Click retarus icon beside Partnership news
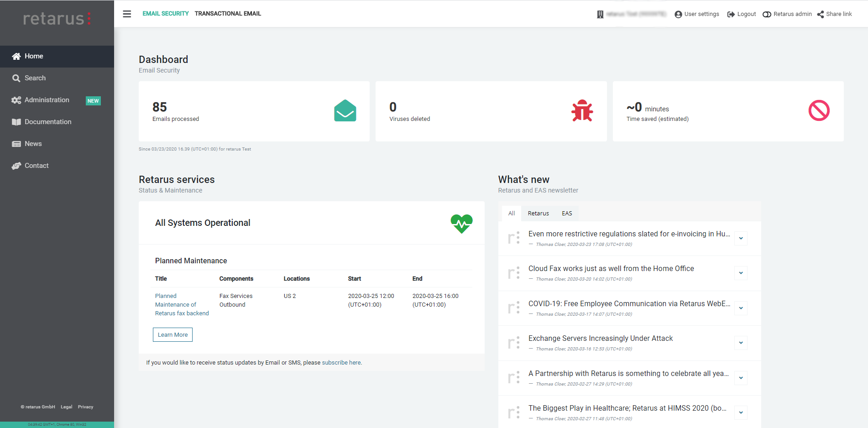The image size is (868, 428). click(514, 378)
